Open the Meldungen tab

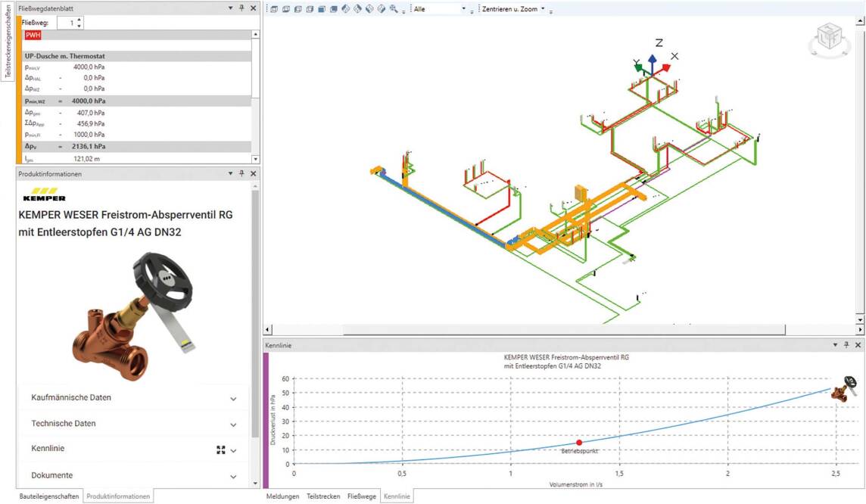point(283,496)
